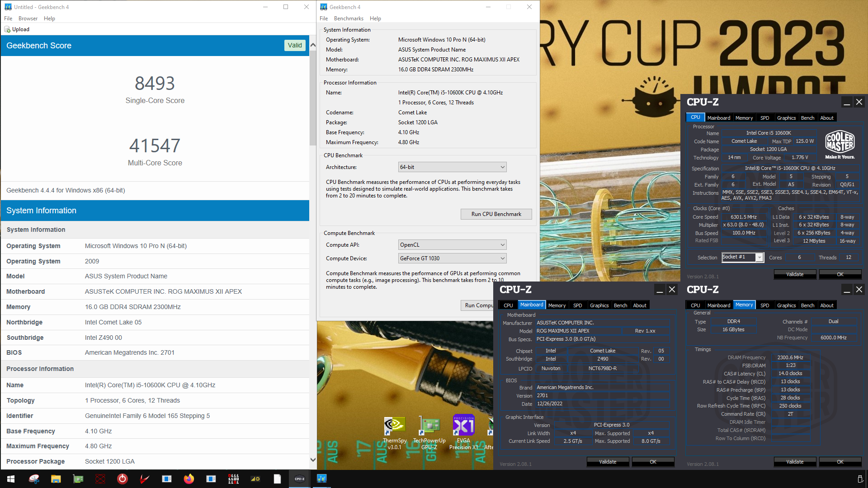Open the EVGA Precision X1 desktop shortcut

tap(464, 433)
